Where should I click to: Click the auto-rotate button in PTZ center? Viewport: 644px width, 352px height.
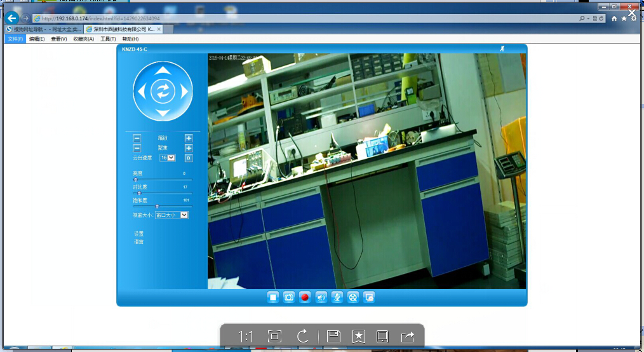pos(163,91)
